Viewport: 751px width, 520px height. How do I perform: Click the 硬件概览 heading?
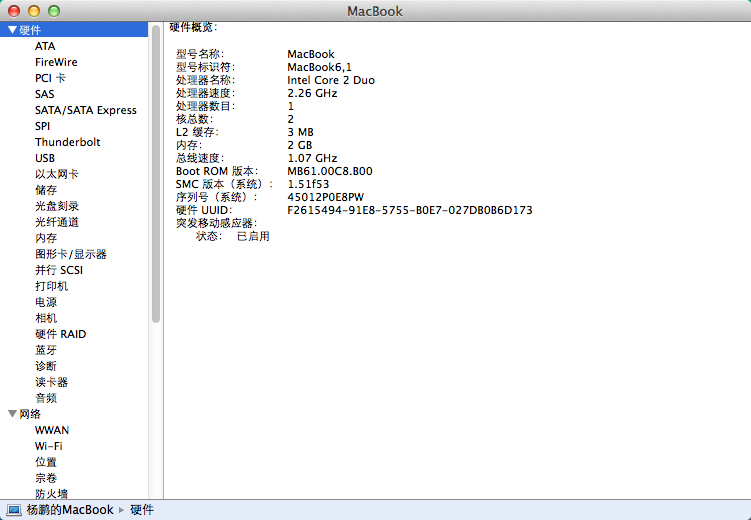click(x=193, y=27)
